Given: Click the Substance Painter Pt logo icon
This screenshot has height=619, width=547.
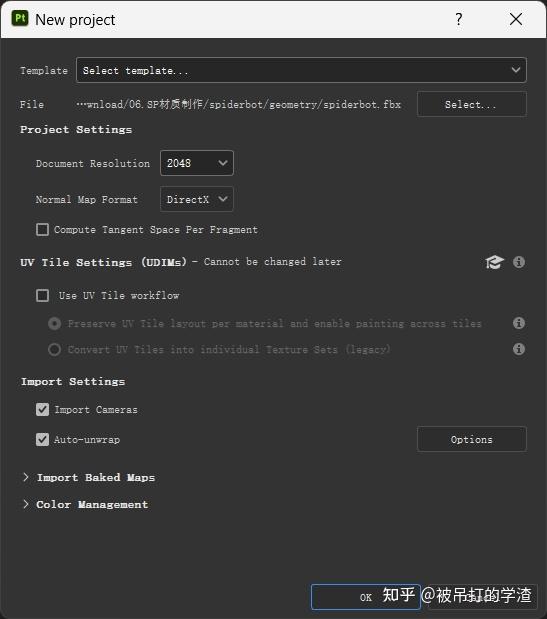Looking at the screenshot, I should pyautogui.click(x=20, y=19).
